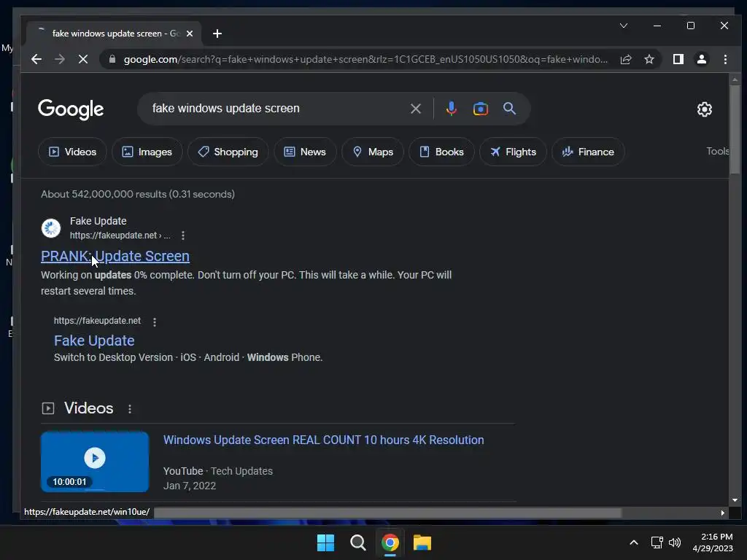The image size is (747, 560).
Task: Open more options beside fakeupdate.net › ...
Action: point(183,236)
